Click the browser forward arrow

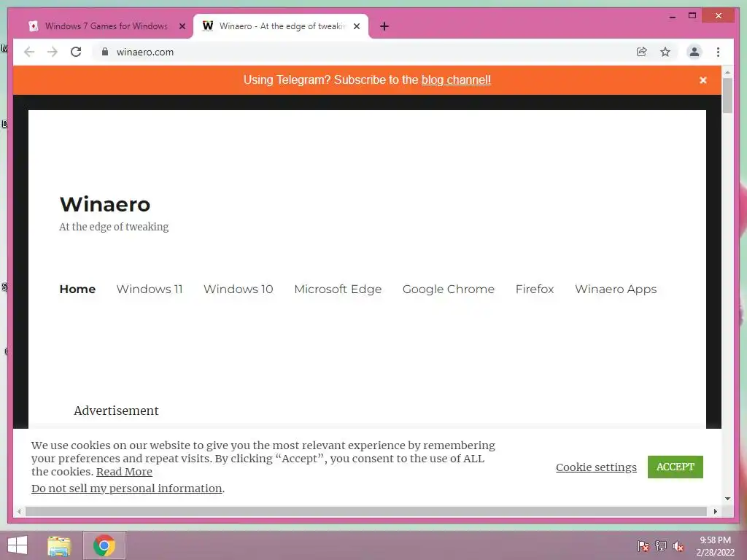pos(53,52)
